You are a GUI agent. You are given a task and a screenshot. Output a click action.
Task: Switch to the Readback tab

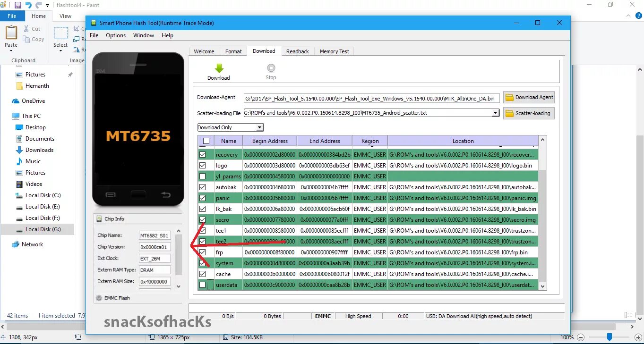298,51
